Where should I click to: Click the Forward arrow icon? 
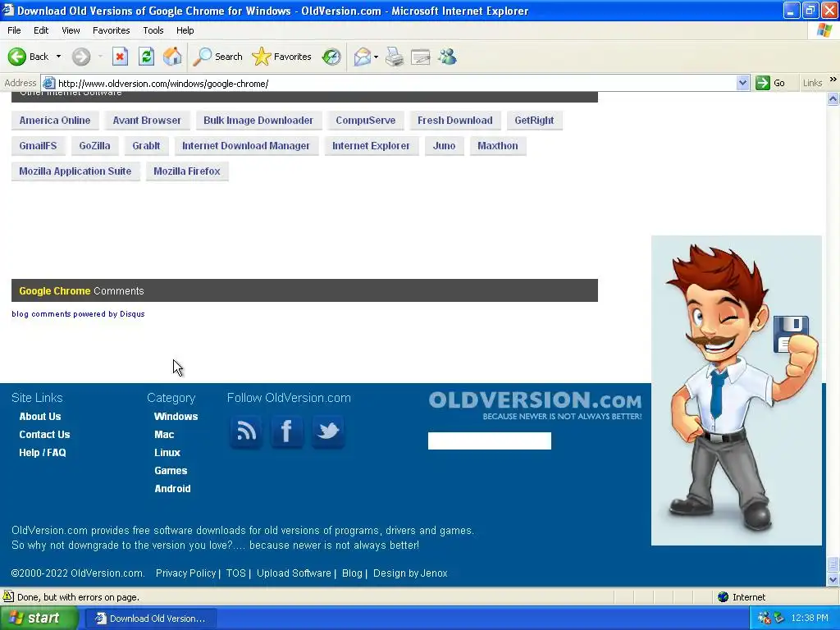81,57
